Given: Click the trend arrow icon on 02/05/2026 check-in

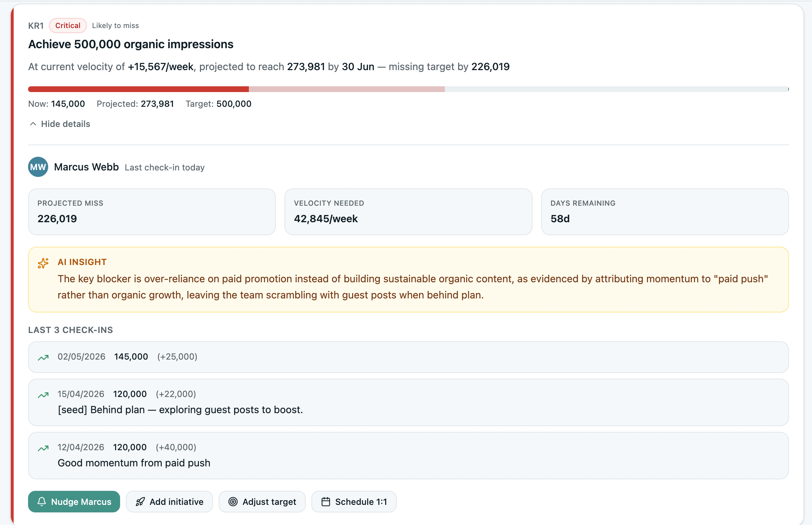Looking at the screenshot, I should [43, 357].
